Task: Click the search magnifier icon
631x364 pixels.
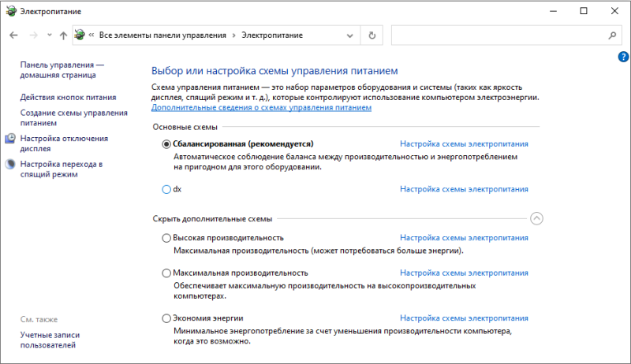Action: pyautogui.click(x=612, y=35)
